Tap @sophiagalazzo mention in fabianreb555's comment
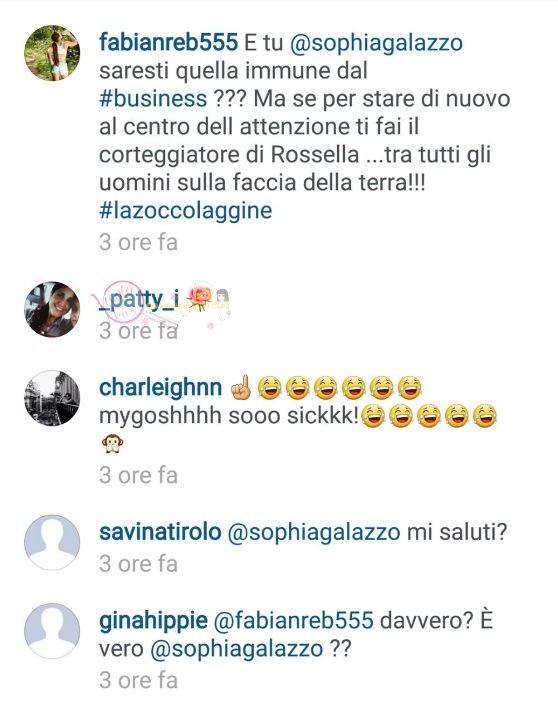The image size is (558, 709). tap(376, 43)
